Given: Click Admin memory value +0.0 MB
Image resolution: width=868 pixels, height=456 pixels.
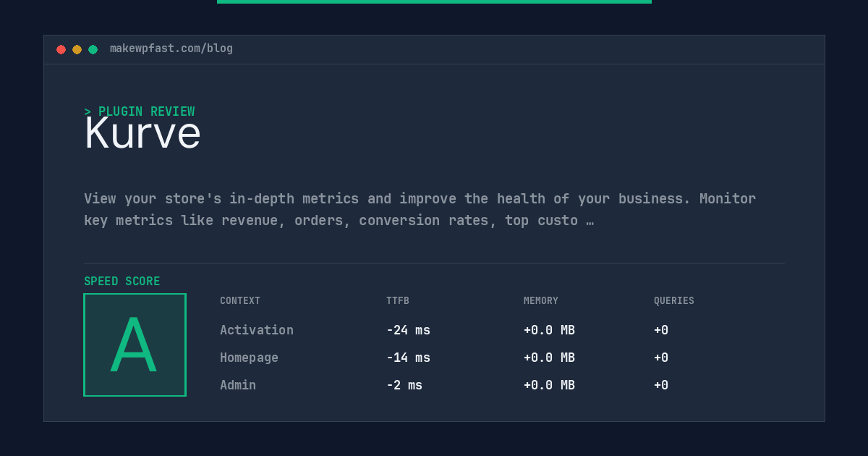Looking at the screenshot, I should tap(549, 385).
